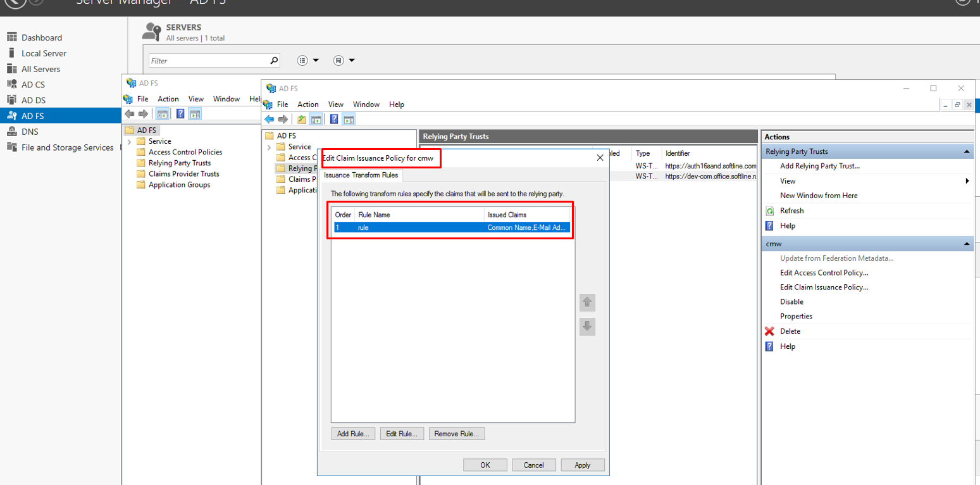Select Access Control Policies in rear AD FS tree
The image size is (980, 485).
185,152
